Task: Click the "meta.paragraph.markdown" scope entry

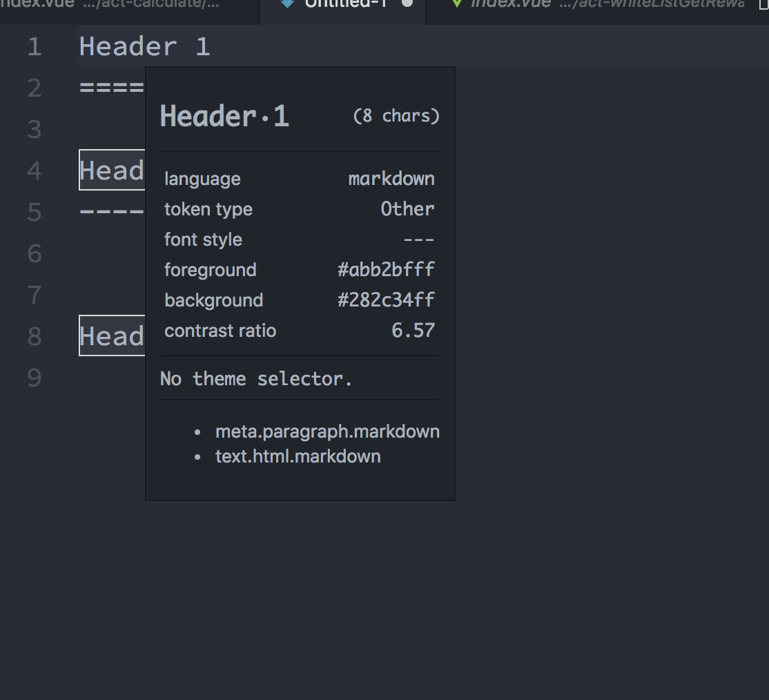Action: 328,431
